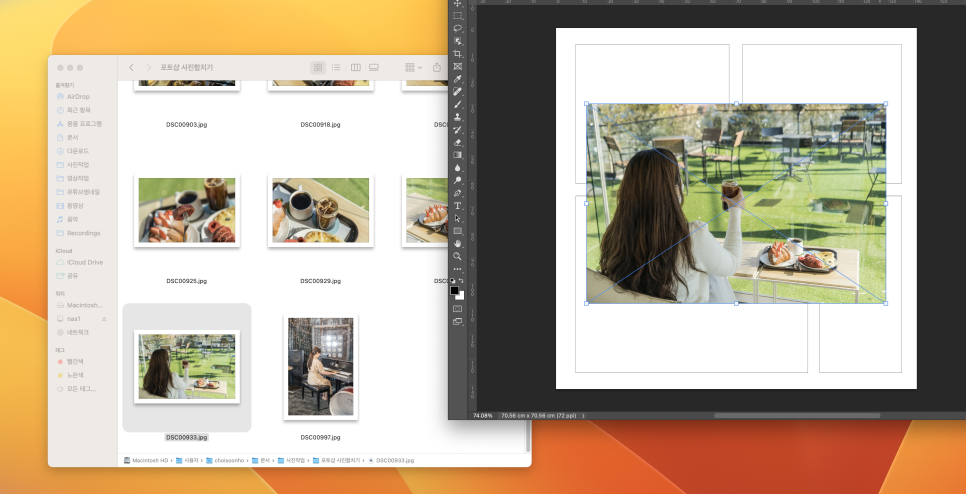Click the Finder share button
The height and width of the screenshot is (494, 966).
tap(437, 67)
